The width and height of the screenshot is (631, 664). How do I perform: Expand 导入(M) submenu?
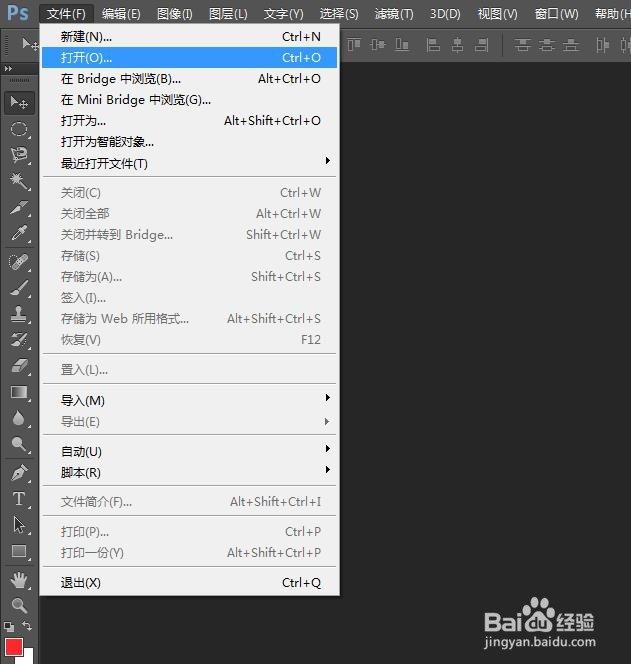click(x=190, y=400)
